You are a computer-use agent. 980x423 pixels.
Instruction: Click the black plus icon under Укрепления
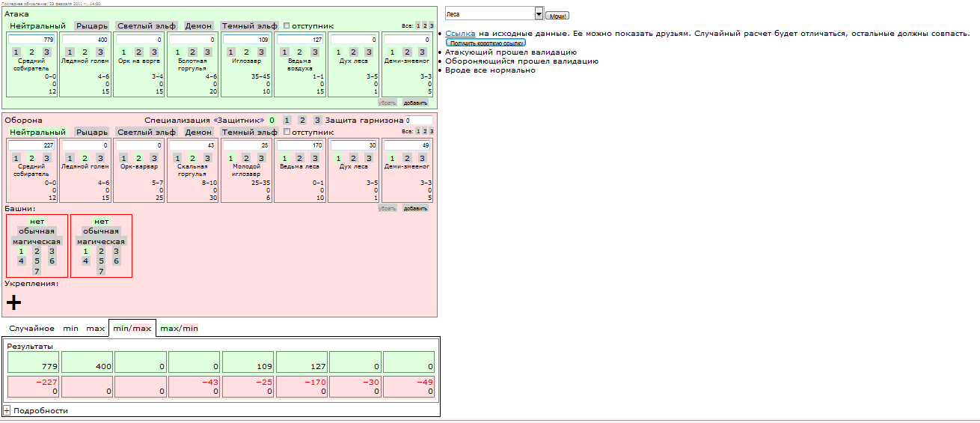13,302
